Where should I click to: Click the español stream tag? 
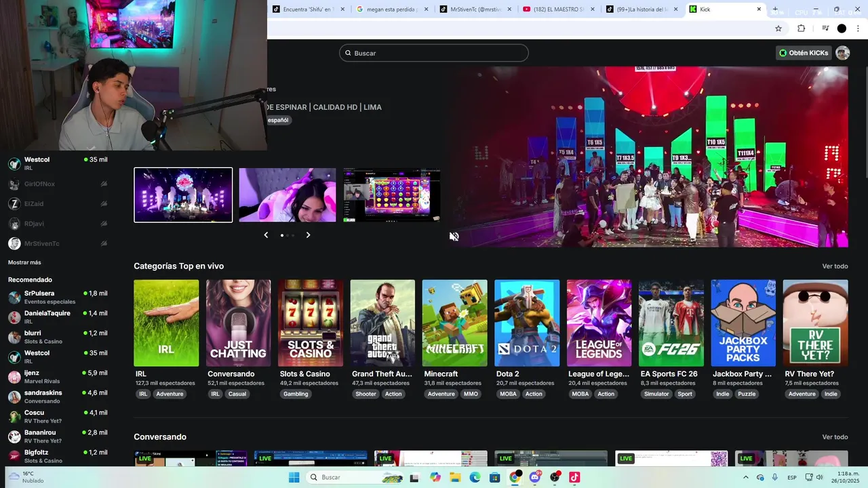tap(277, 120)
